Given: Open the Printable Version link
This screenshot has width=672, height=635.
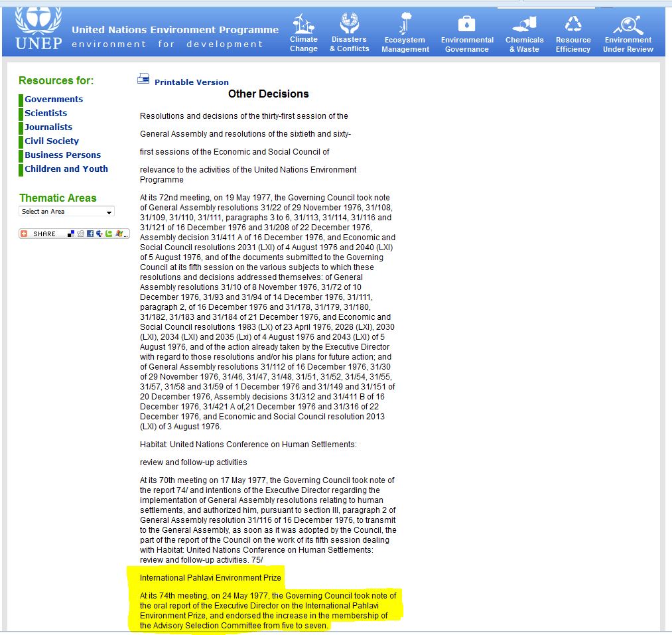Looking at the screenshot, I should 191,82.
